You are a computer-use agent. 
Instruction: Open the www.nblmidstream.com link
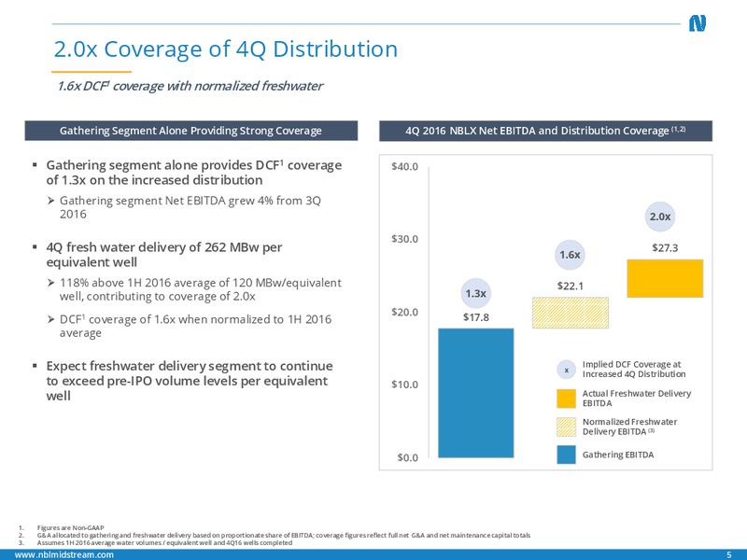pyautogui.click(x=64, y=554)
